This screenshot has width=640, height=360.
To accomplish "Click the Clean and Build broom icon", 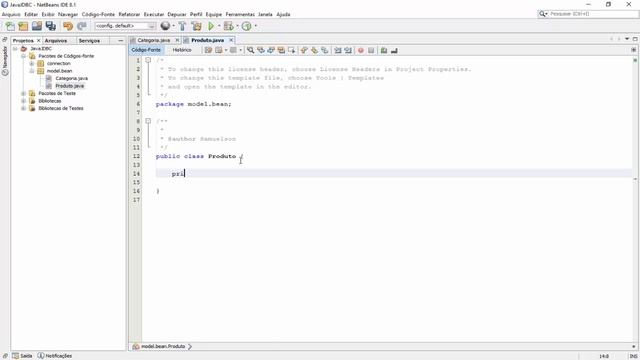I will click(x=197, y=26).
